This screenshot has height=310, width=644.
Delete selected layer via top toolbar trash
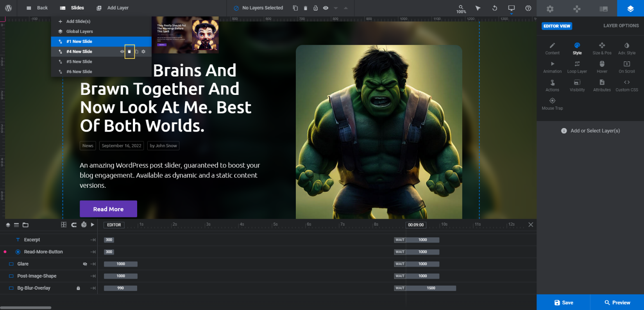pos(306,8)
